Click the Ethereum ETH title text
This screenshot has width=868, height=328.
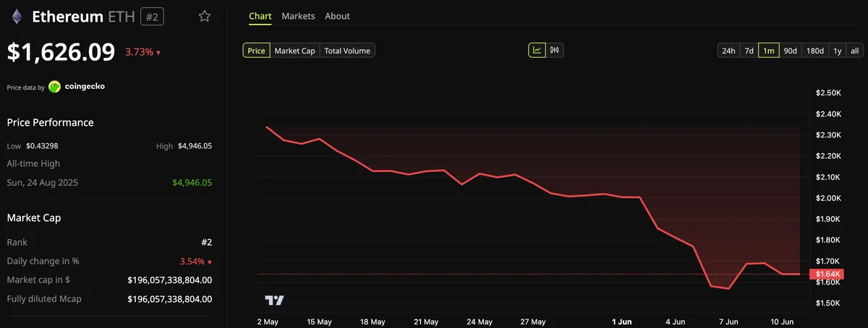click(82, 16)
